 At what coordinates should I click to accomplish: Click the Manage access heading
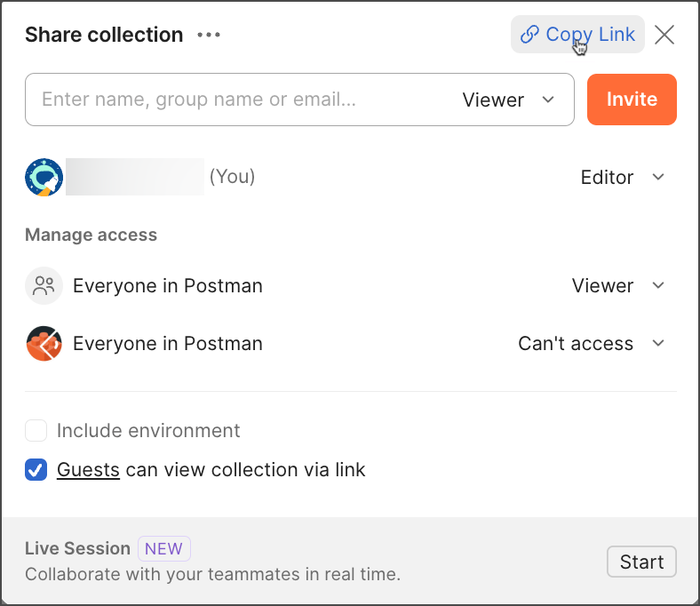(x=91, y=235)
